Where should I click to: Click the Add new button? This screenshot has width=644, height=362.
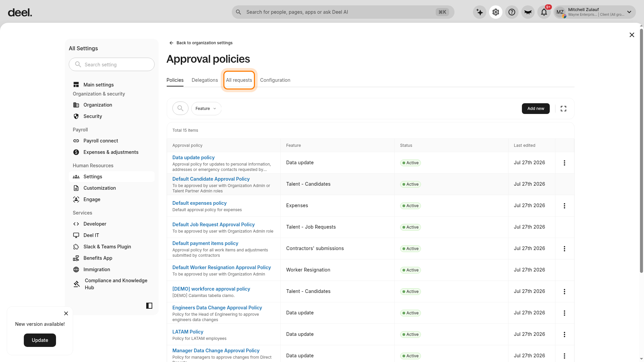pos(536,109)
